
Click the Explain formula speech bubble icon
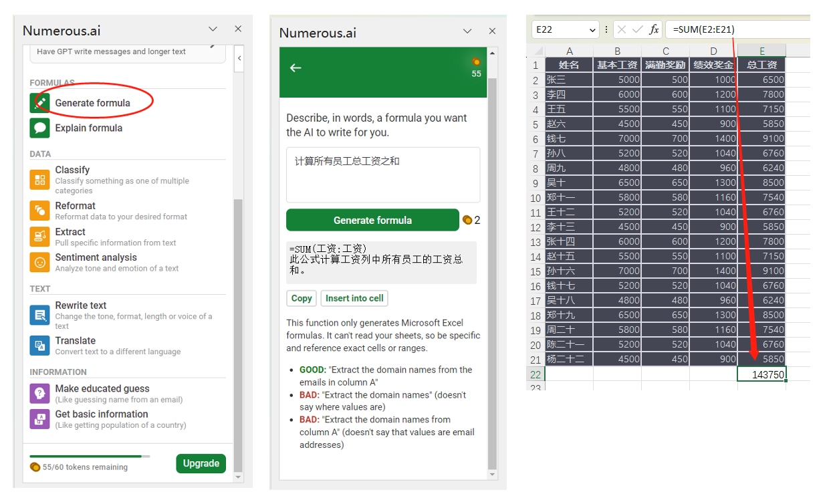tap(39, 128)
